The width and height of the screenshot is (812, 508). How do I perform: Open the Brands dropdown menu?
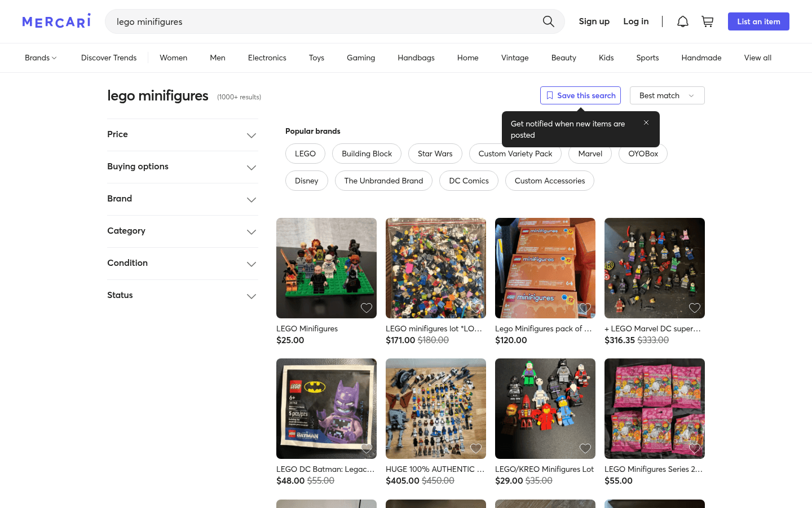41,58
